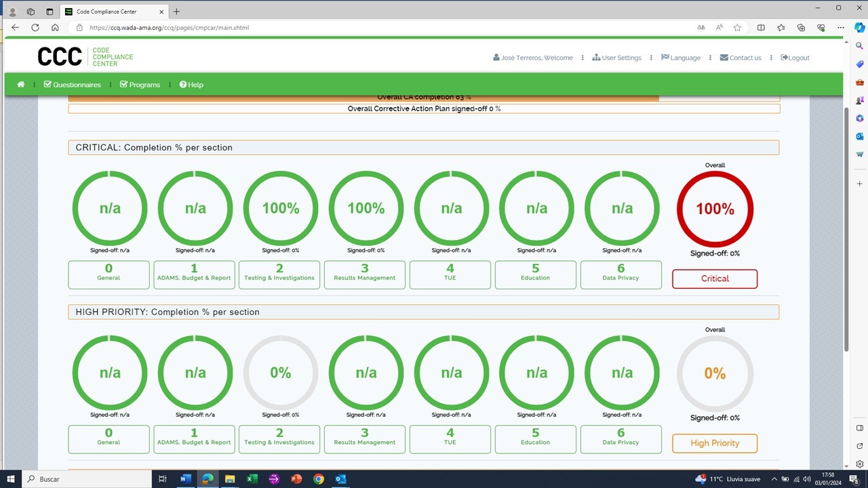Open the Copilot icon in Edge
Screen dimensions: 868x488
(x=859, y=28)
